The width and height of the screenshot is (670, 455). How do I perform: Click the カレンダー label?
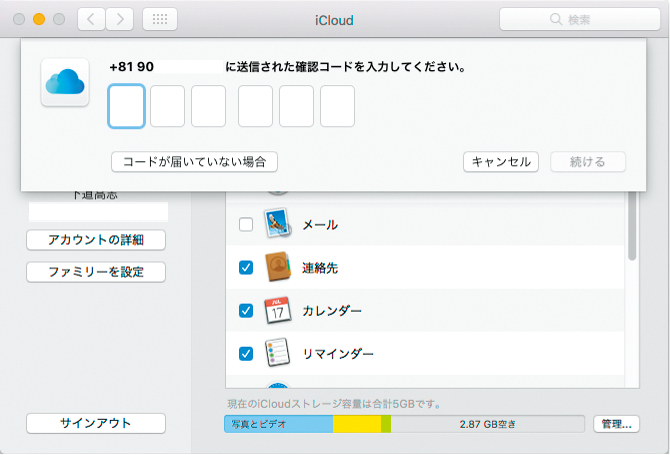(x=332, y=311)
